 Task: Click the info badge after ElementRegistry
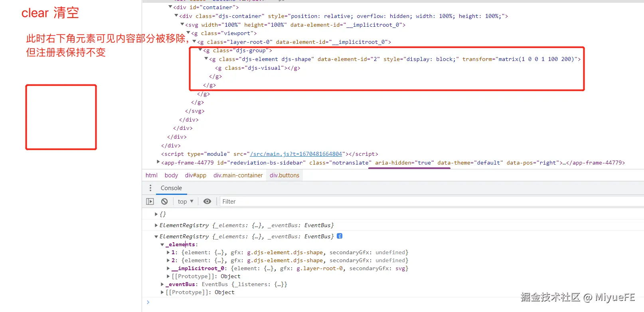(x=340, y=236)
